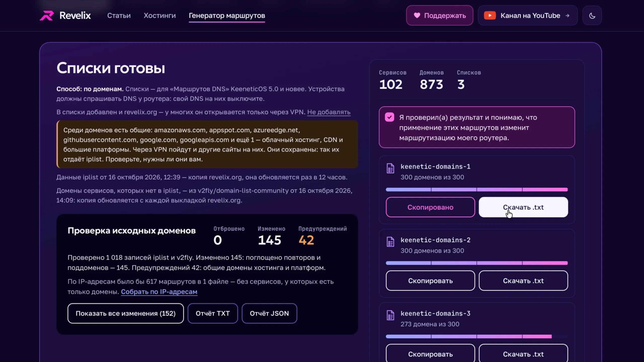This screenshot has height=362, width=644.
Task: Click the keenetic-domains-1 file icon
Action: (390, 168)
